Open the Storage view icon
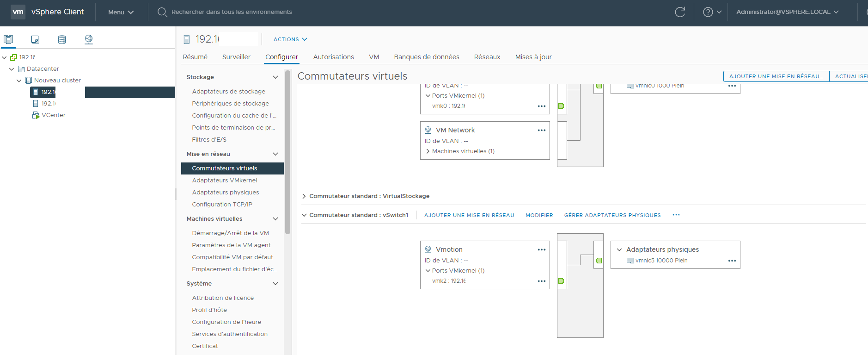The width and height of the screenshot is (868, 355). pyautogui.click(x=62, y=39)
